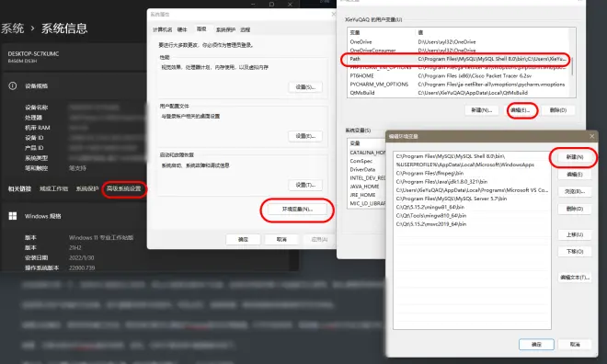Select DriverData in system variables
This screenshot has width=607, height=364.
[x=362, y=169]
